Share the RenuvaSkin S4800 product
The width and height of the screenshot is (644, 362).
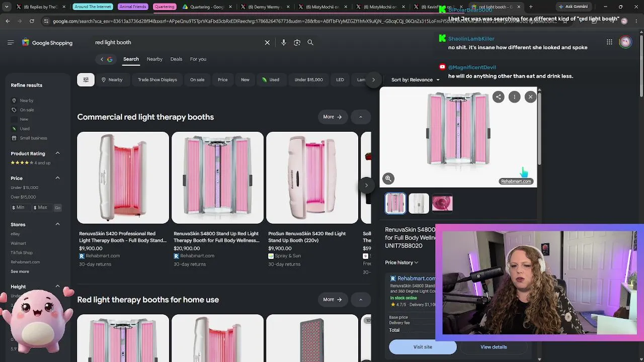pyautogui.click(x=498, y=97)
